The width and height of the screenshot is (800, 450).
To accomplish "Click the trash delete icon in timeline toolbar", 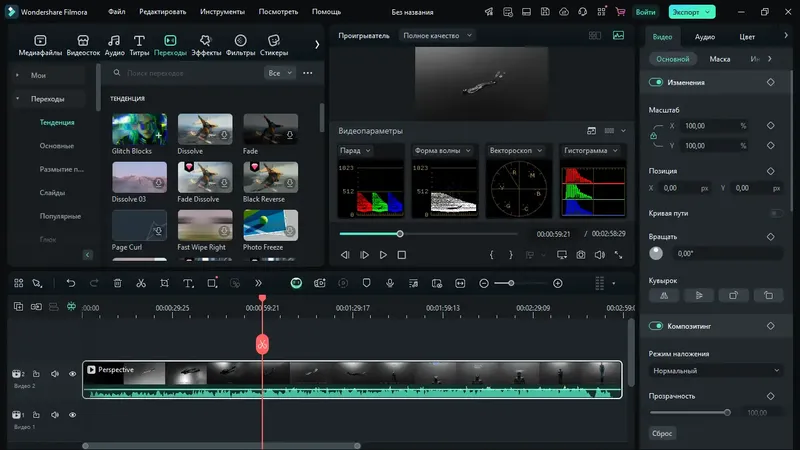I will (x=117, y=283).
